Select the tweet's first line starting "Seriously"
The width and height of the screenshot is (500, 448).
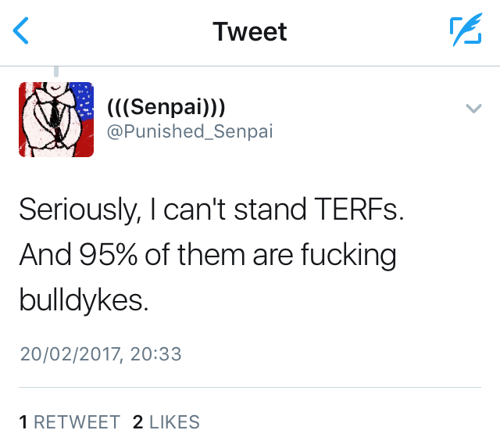[x=211, y=210]
